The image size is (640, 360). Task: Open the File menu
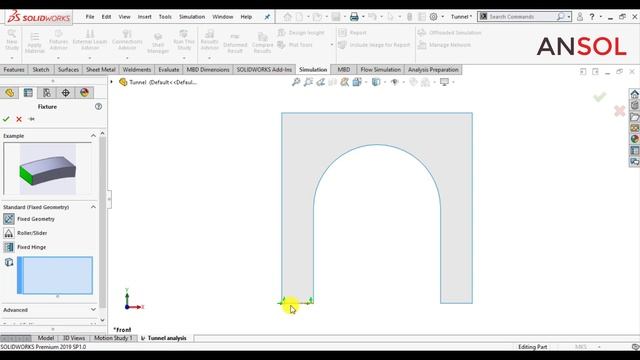[x=90, y=17]
